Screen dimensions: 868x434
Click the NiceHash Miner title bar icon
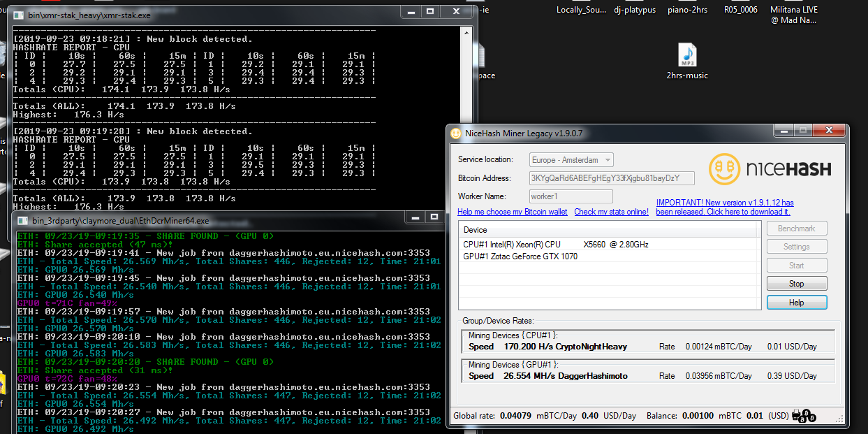pyautogui.click(x=455, y=133)
